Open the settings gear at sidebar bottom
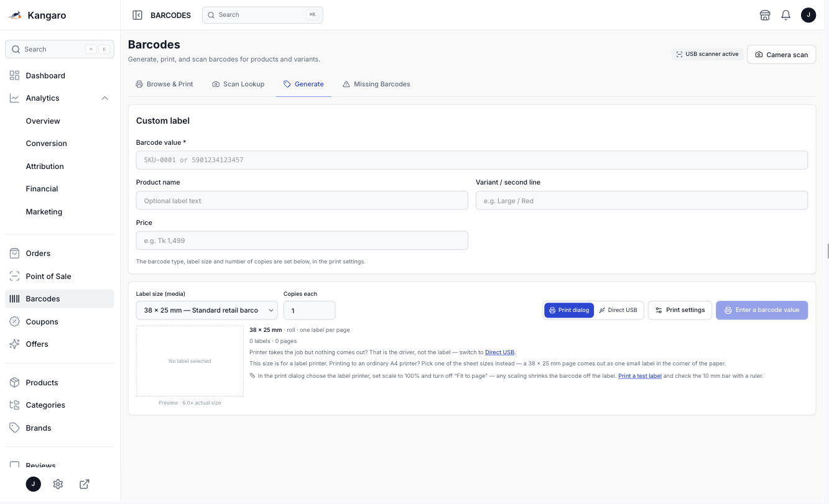This screenshot has width=829, height=504. pos(58,484)
